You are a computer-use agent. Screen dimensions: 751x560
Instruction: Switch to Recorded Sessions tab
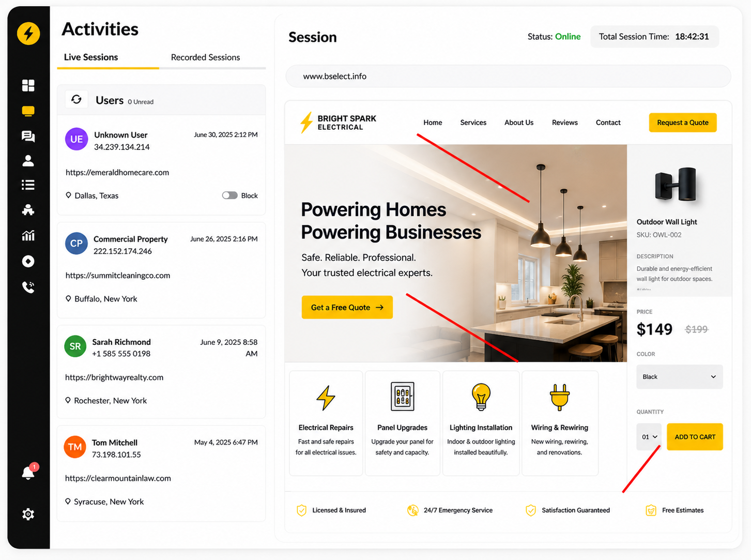(x=205, y=57)
